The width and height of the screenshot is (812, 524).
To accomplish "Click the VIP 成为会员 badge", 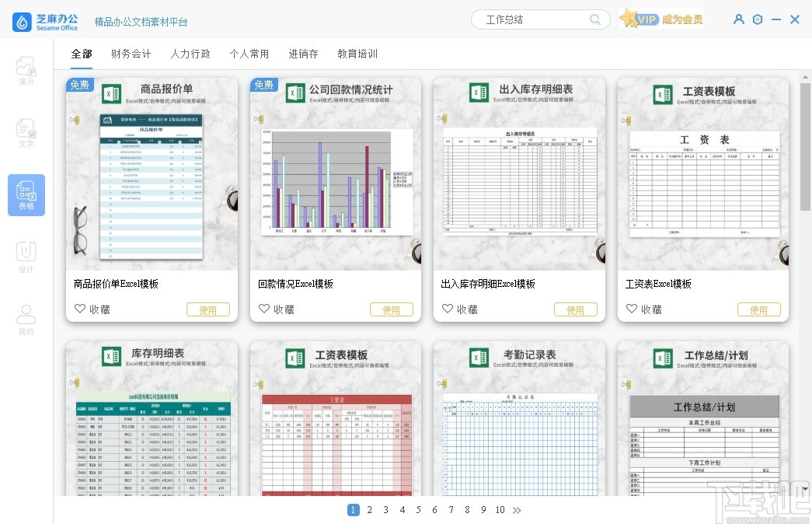I will (661, 19).
